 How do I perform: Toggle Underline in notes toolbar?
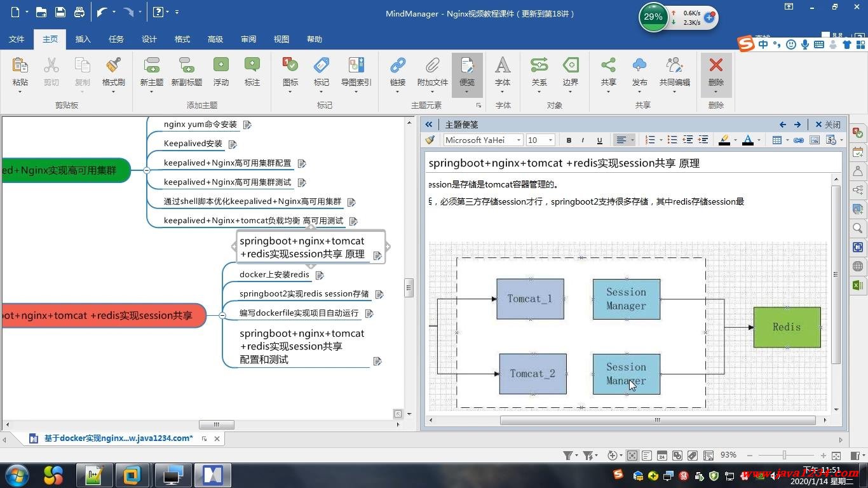pyautogui.click(x=599, y=140)
